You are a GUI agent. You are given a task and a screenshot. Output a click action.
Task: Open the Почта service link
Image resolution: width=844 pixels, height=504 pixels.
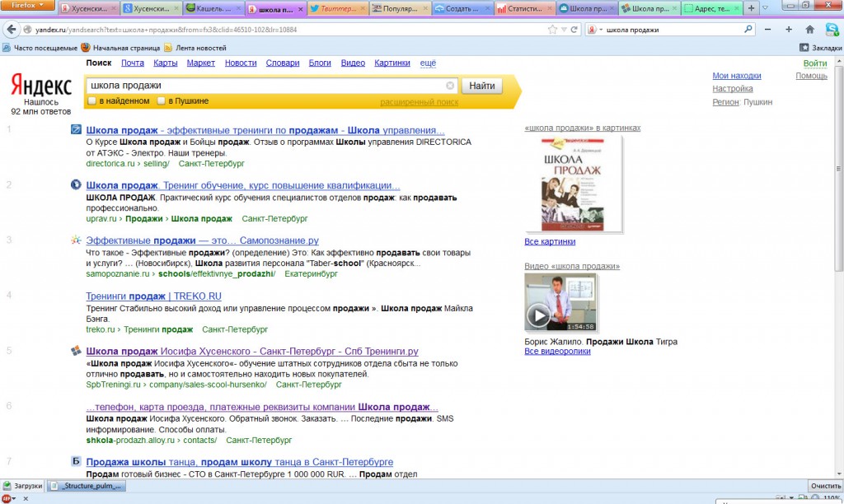(133, 63)
